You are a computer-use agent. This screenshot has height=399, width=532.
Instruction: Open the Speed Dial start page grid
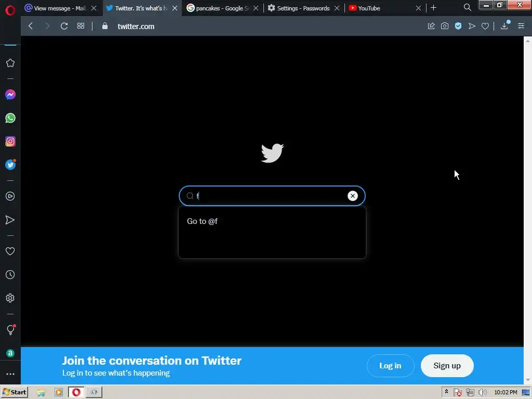81,26
